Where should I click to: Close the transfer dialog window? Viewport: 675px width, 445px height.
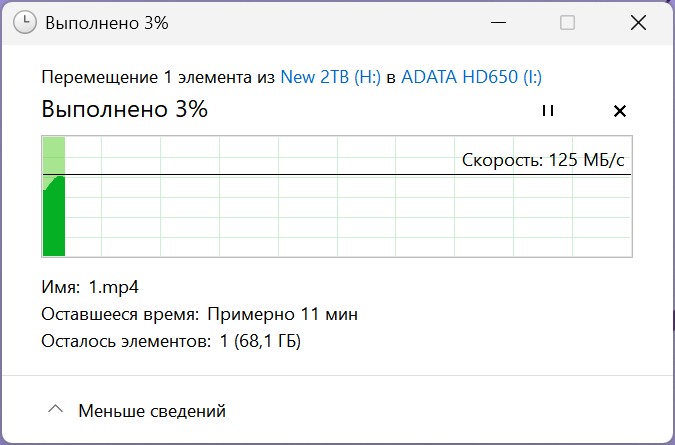[638, 22]
